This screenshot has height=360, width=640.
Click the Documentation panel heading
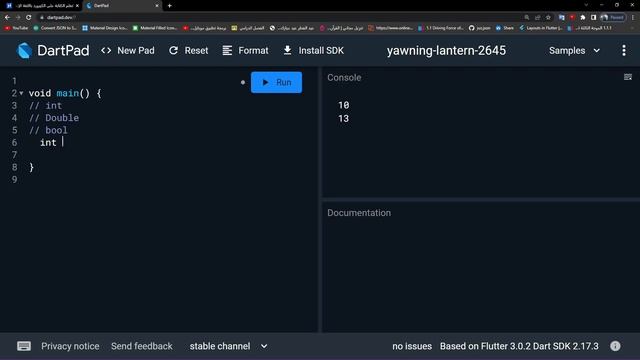359,213
